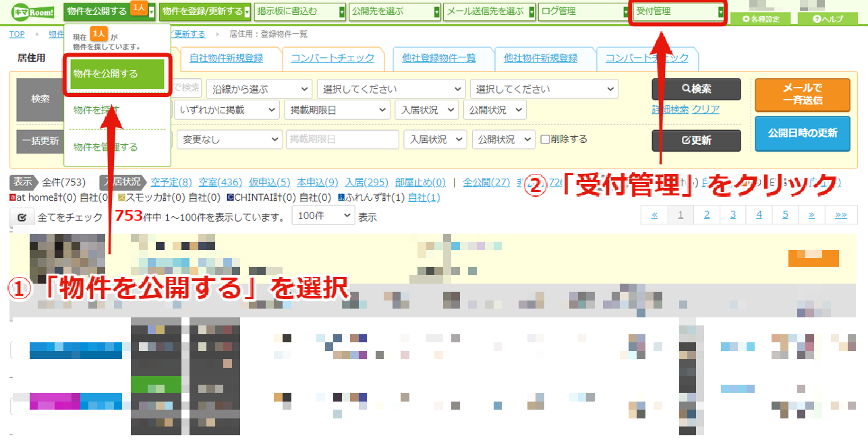
Task: Open いずれかに掲載 dropdown
Action: [226, 110]
